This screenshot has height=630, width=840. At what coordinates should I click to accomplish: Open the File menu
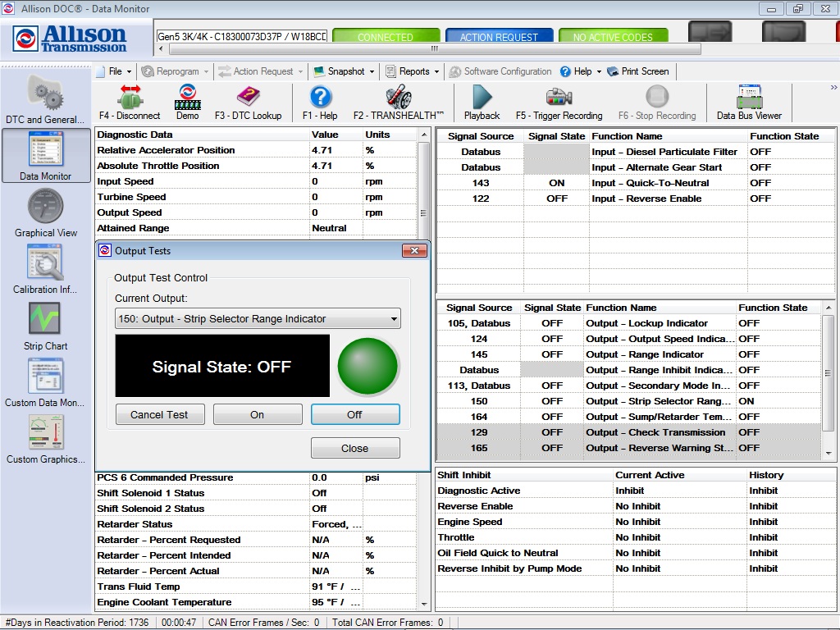pos(117,71)
